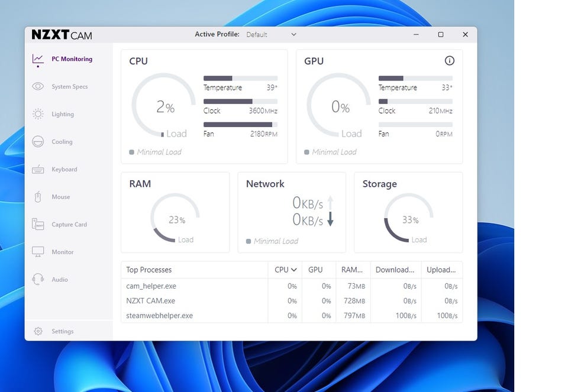Click the CPU temperature bar
Screen dimensions: 568x392
pos(240,78)
